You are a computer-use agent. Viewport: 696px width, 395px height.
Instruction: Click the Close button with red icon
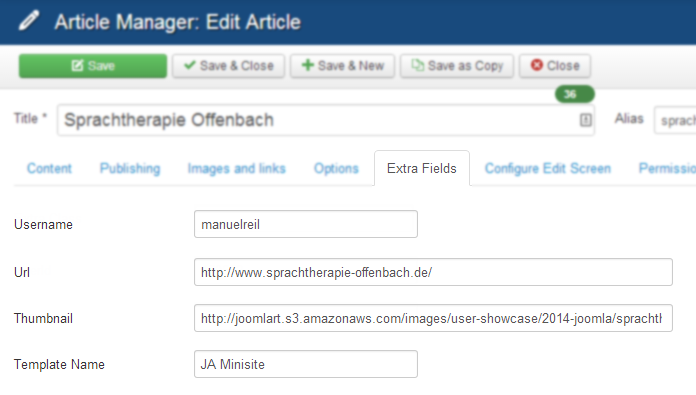pos(555,66)
